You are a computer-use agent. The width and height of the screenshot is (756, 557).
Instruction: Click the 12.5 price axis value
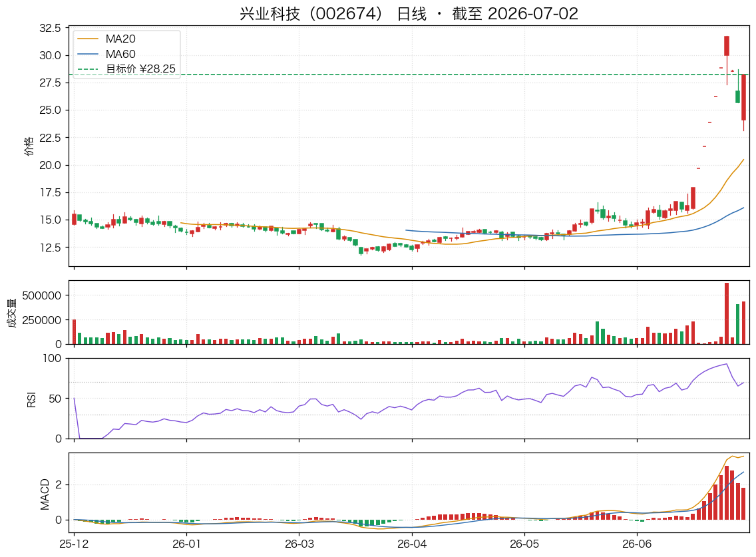[x=50, y=248]
